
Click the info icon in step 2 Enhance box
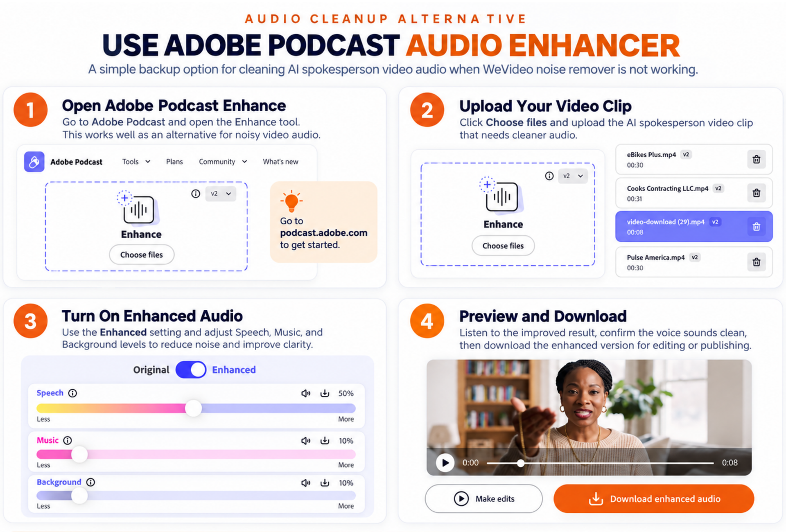pyautogui.click(x=549, y=176)
